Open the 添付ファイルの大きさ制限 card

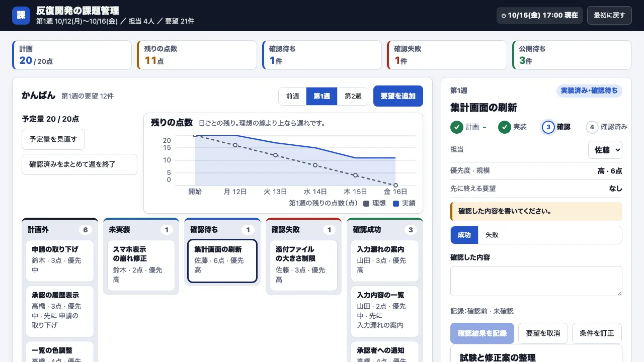[303, 265]
